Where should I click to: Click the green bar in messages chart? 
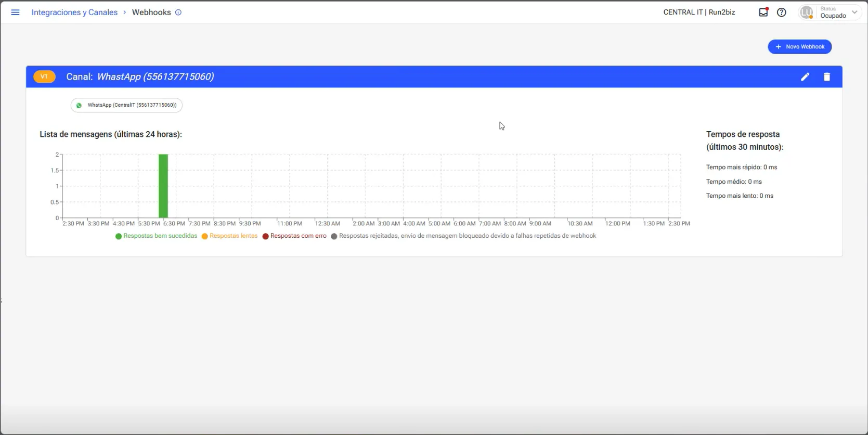[163, 186]
